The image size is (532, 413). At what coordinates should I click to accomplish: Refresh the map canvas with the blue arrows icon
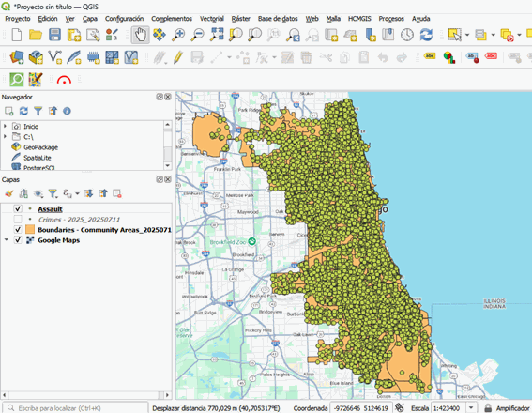[x=426, y=35]
